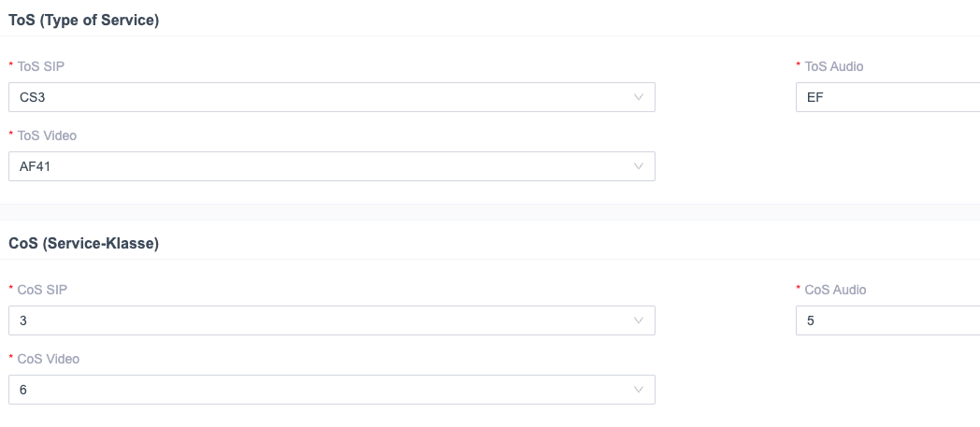The width and height of the screenshot is (980, 427).
Task: Click the ToS SIP field label
Action: (x=41, y=66)
